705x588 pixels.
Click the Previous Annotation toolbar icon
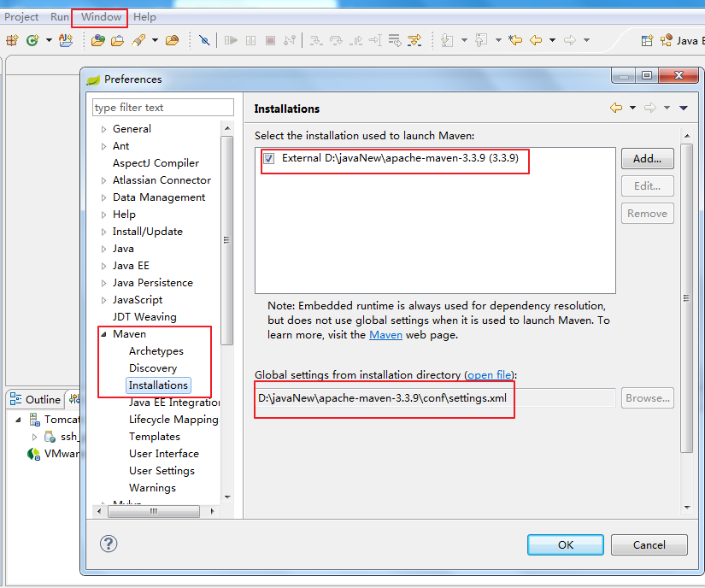(x=481, y=40)
